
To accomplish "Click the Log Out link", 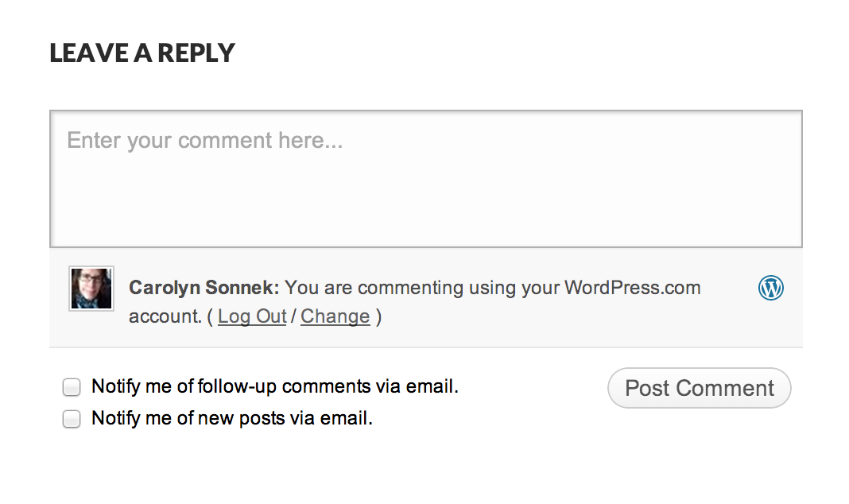I will click(252, 316).
